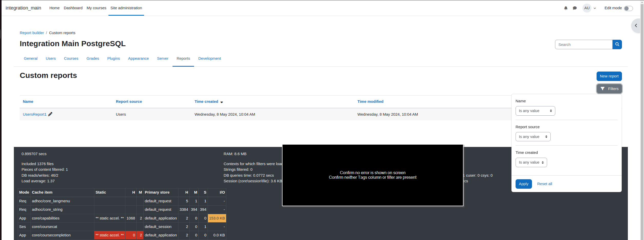Open Dashboard in top navigation

pos(73,8)
